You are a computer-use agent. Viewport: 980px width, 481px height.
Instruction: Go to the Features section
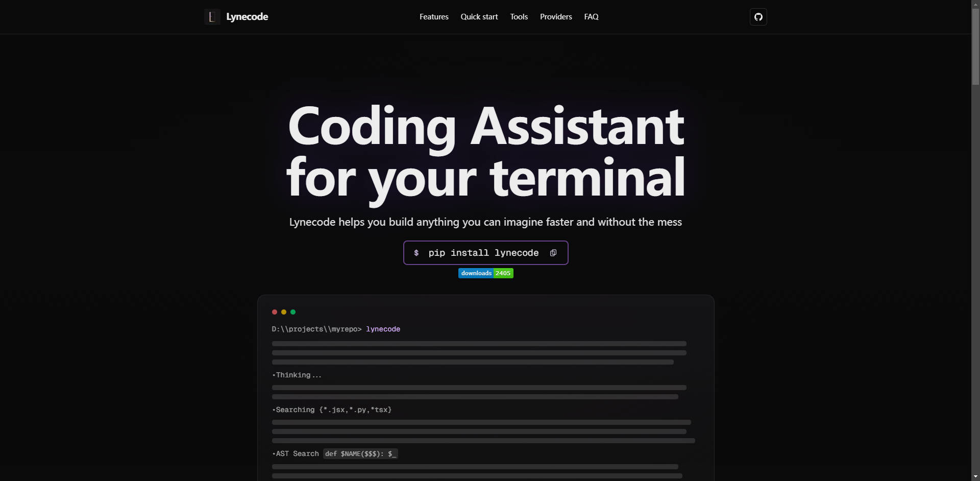tap(434, 17)
